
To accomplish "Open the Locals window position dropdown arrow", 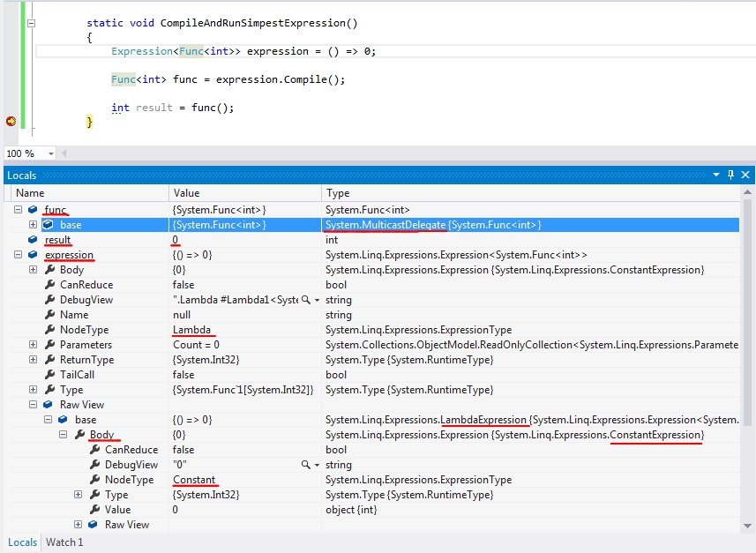I will coord(717,175).
